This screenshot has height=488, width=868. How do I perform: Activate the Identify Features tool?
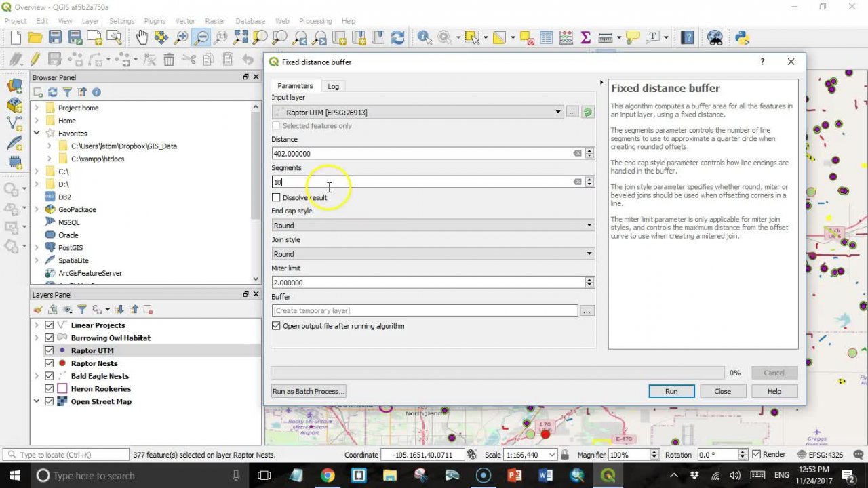coord(425,38)
